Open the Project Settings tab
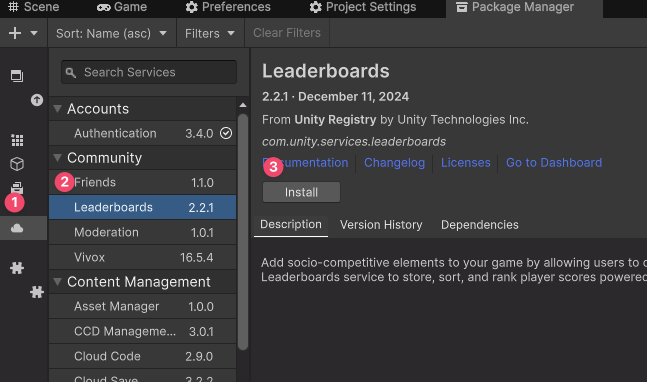647x382 pixels. 363,7
